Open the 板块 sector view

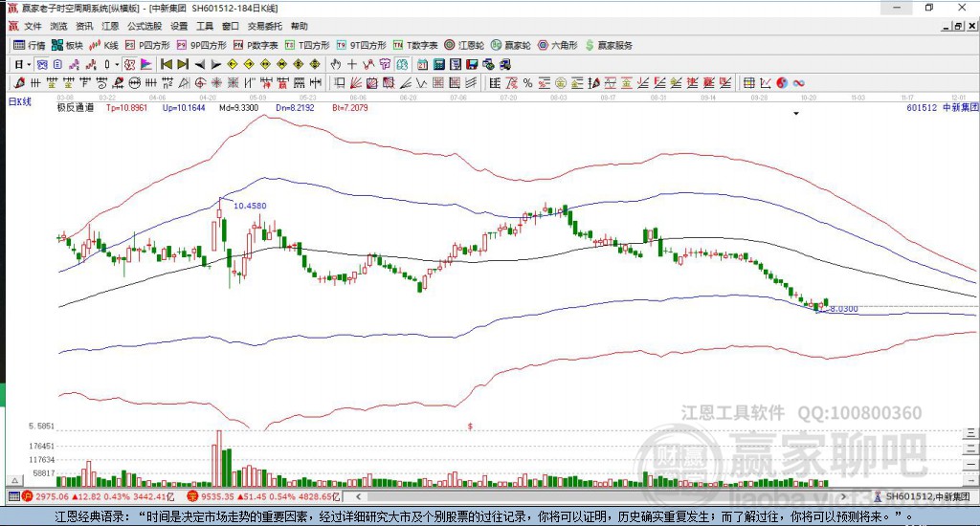(x=67, y=45)
